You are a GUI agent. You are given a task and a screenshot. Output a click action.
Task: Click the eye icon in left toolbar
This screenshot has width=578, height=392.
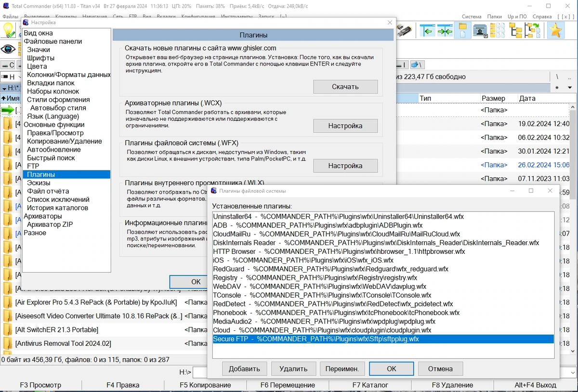(9, 49)
